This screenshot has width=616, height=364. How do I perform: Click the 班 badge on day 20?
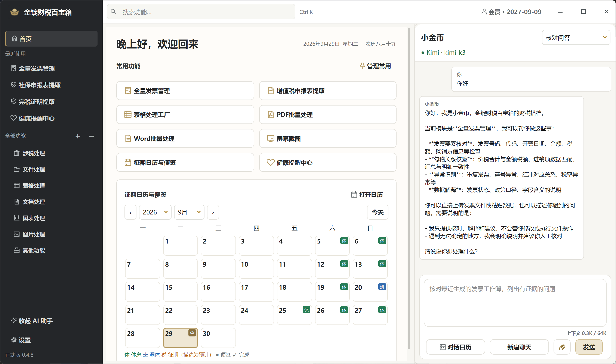point(382,287)
